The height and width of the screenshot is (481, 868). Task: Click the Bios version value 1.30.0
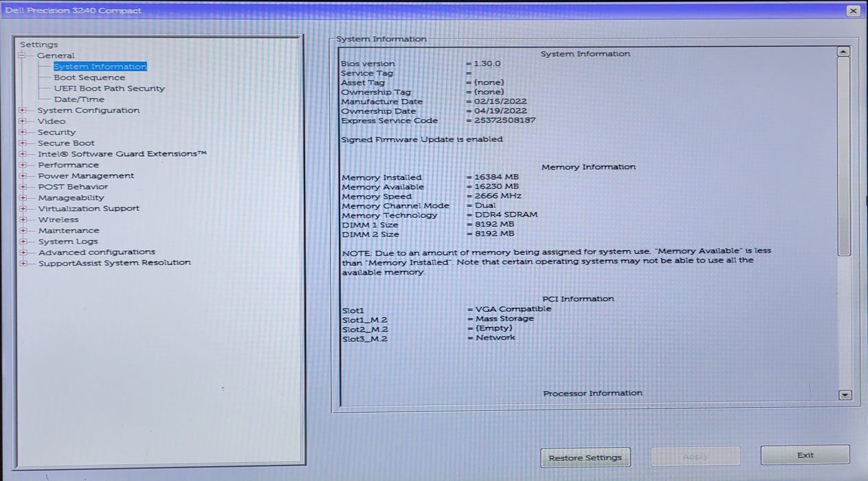tap(487, 63)
